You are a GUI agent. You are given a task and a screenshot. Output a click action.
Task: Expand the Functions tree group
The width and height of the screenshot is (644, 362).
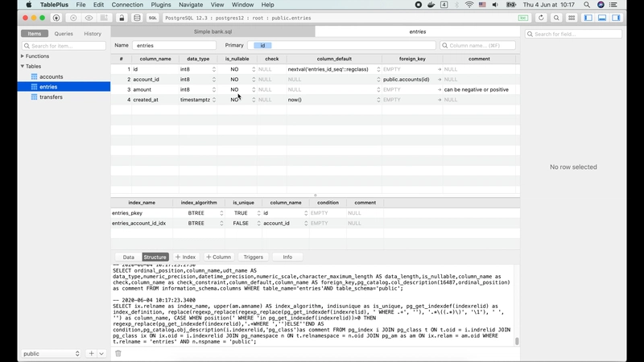pos(23,56)
